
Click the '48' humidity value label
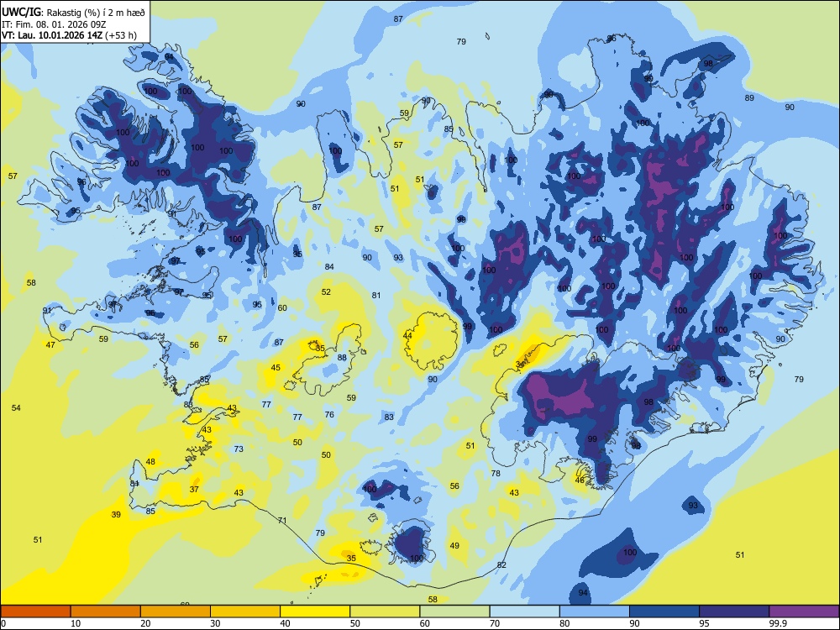(x=150, y=462)
